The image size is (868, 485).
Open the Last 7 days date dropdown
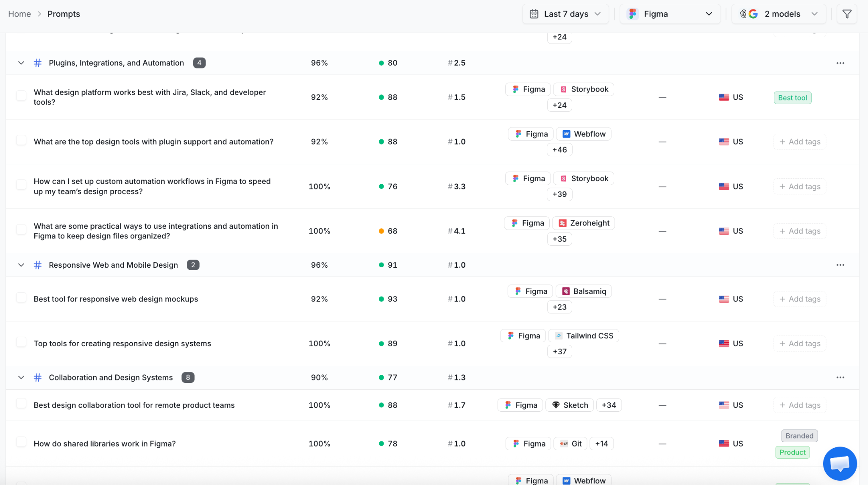[x=565, y=14]
